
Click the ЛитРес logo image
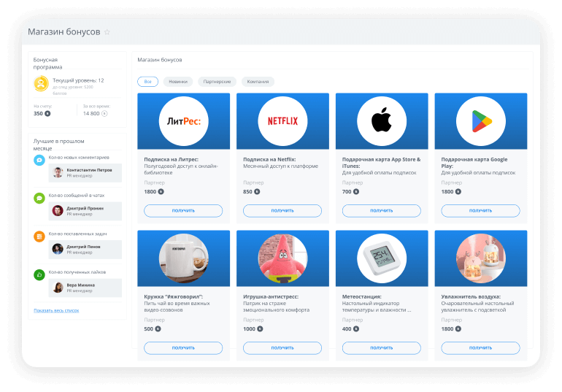(183, 121)
